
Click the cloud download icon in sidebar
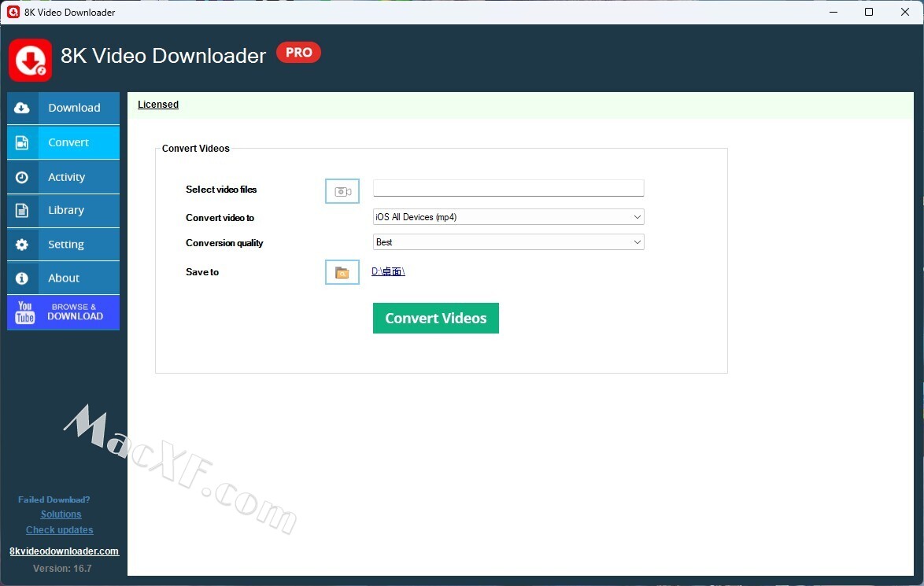coord(22,108)
